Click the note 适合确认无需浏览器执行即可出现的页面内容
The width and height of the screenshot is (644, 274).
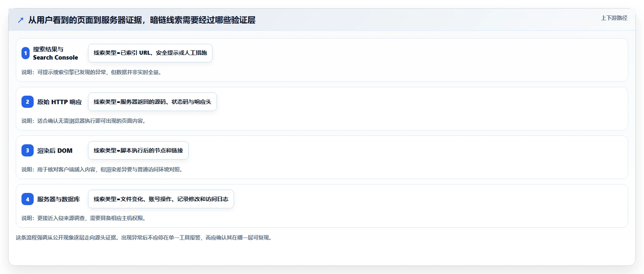coord(84,121)
